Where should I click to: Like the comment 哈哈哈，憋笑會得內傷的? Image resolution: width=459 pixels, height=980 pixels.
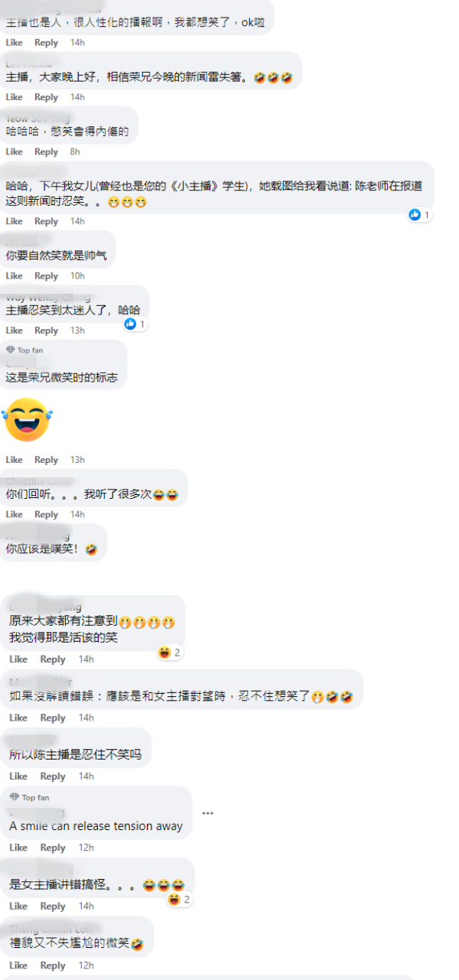pyautogui.click(x=15, y=152)
